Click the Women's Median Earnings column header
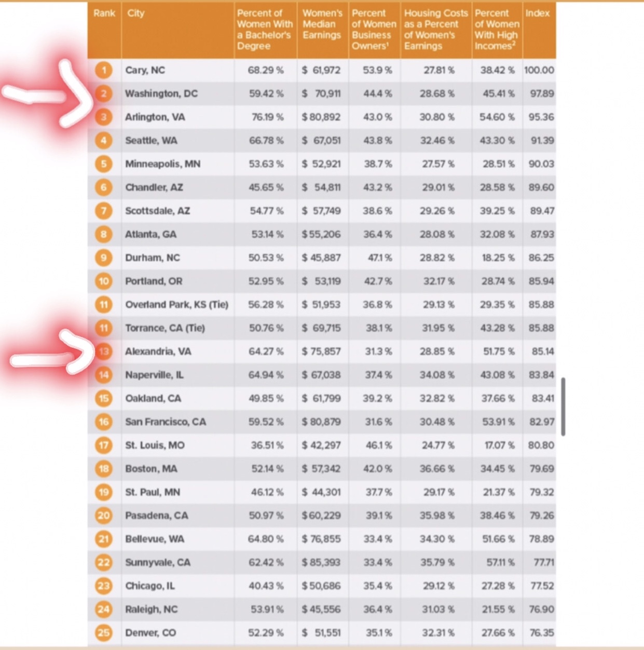Viewport: 644px width, 650px height. [x=322, y=24]
